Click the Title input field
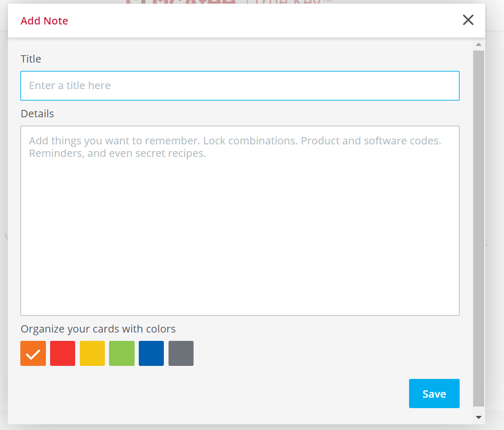 (240, 86)
